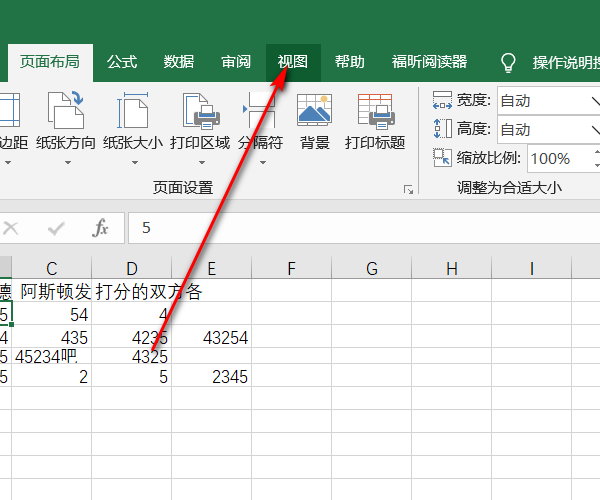This screenshot has height=500, width=600.
Task: Click the Paper Size (纸张大小) icon
Action: [x=133, y=110]
